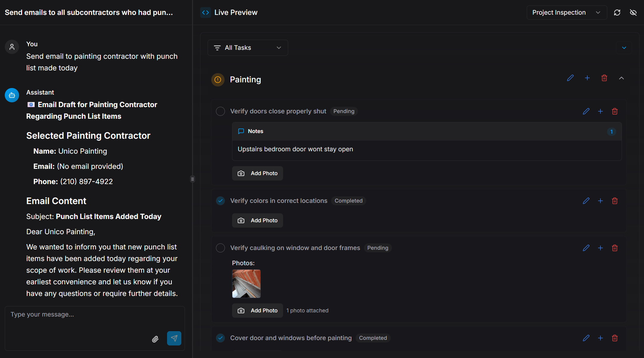Hide the live preview with eye-off icon
Viewport: 644px width, 358px height.
point(633,13)
